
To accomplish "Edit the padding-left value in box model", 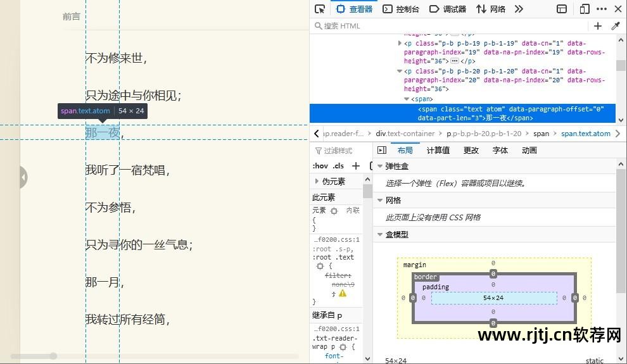I will (x=424, y=298).
